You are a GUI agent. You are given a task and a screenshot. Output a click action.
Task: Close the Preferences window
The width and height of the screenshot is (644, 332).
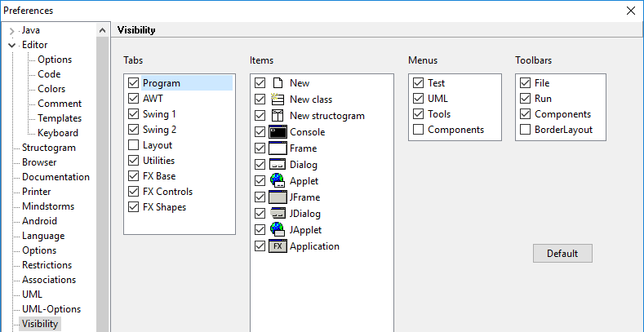pos(630,11)
